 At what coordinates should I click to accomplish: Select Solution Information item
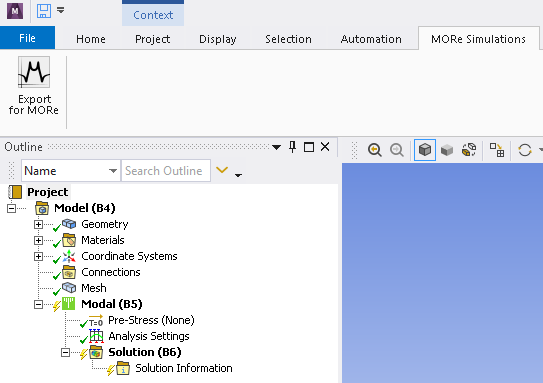tap(184, 368)
